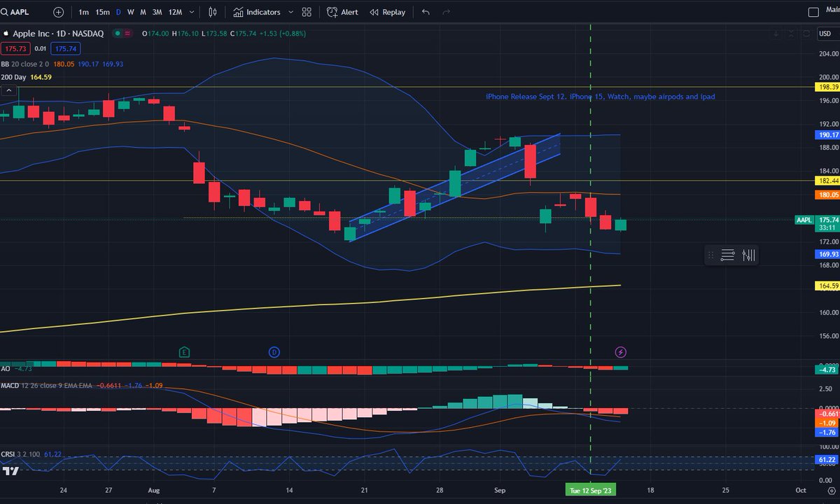Click the blue buy price 175.74

(67, 48)
